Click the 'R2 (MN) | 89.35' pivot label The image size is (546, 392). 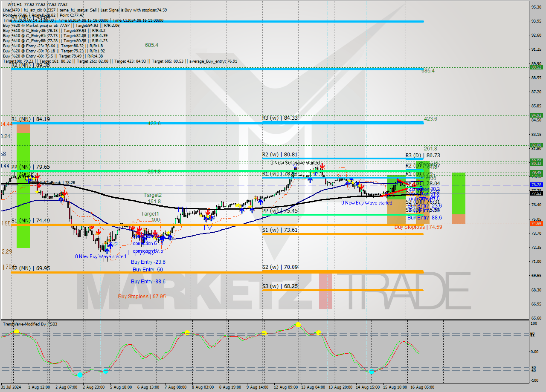[x=30, y=65]
